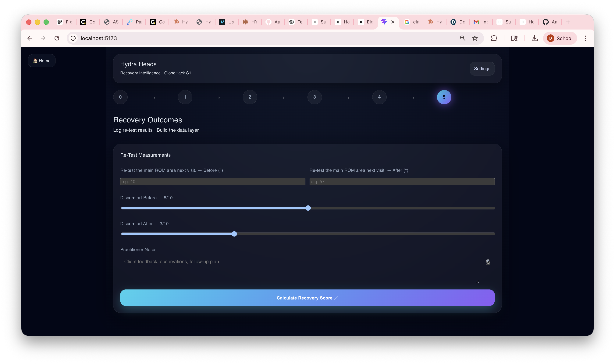The height and width of the screenshot is (364, 615).
Task: Click the ROM Before degrees input field
Action: point(212,182)
